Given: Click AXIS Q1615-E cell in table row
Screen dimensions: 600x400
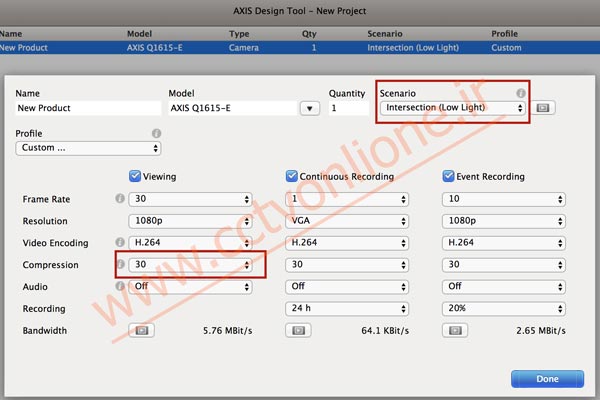Looking at the screenshot, I should [x=155, y=47].
